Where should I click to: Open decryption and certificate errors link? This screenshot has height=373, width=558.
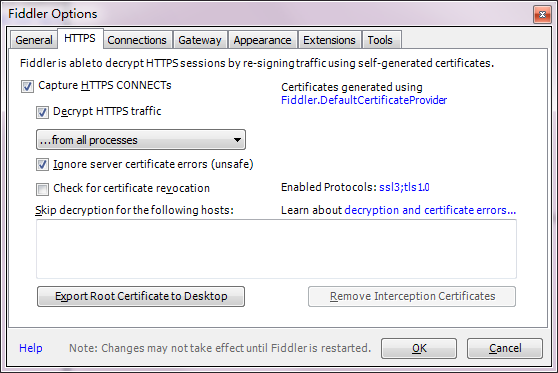pos(430,210)
